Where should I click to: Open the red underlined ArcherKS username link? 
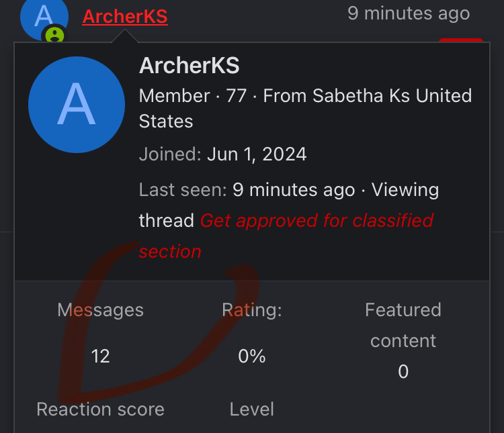[x=125, y=17]
